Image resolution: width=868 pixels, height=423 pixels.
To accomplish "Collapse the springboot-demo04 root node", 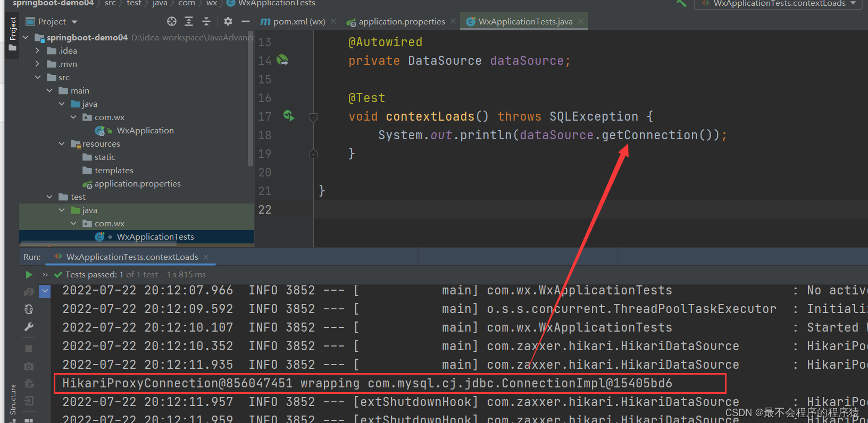I will (x=26, y=38).
